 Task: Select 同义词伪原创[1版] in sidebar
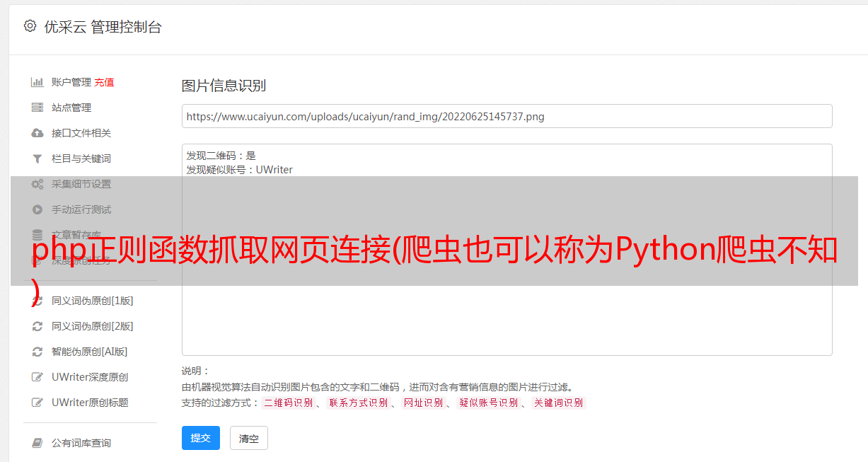(93, 301)
